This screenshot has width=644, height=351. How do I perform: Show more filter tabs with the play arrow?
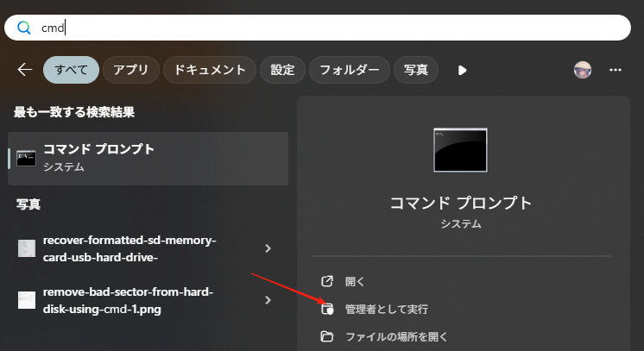[463, 70]
